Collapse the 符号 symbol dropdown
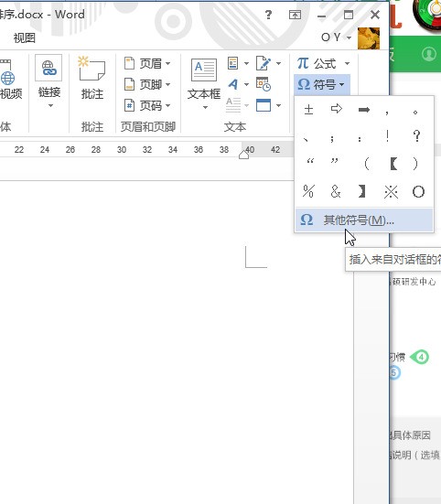The image size is (441, 504). click(322, 84)
